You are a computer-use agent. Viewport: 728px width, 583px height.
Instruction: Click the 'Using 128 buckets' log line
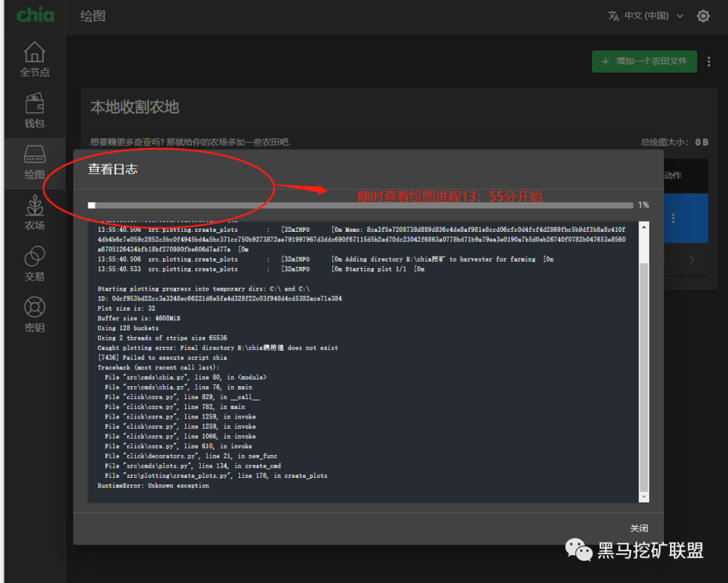pyautogui.click(x=128, y=328)
